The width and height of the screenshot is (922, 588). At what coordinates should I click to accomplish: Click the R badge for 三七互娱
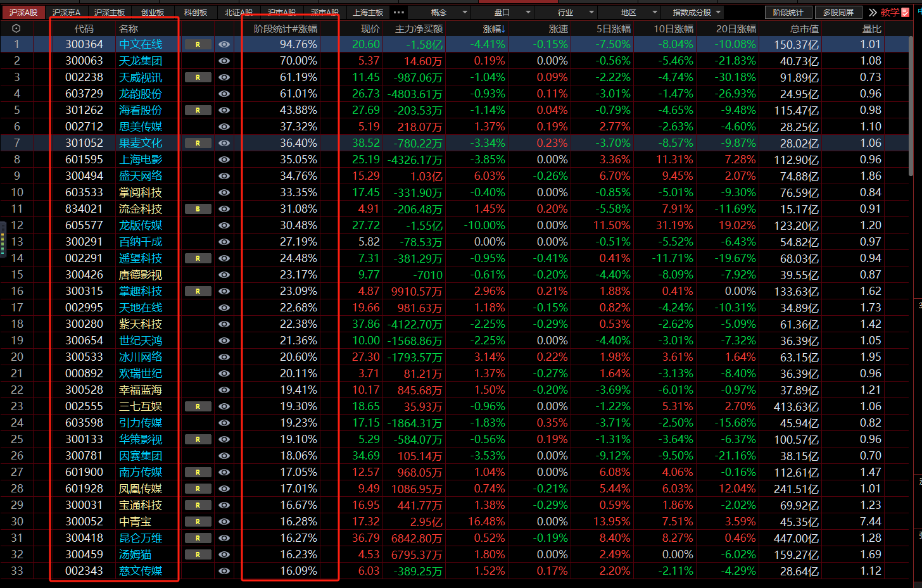click(x=198, y=406)
